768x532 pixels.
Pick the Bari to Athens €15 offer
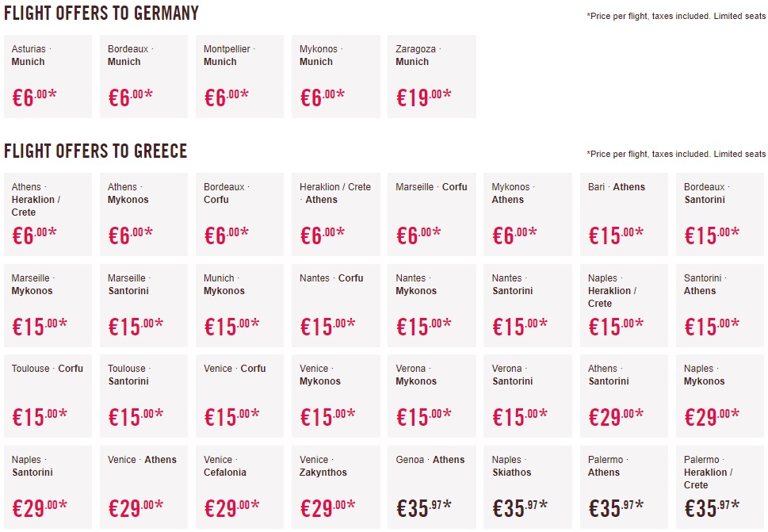(624, 214)
